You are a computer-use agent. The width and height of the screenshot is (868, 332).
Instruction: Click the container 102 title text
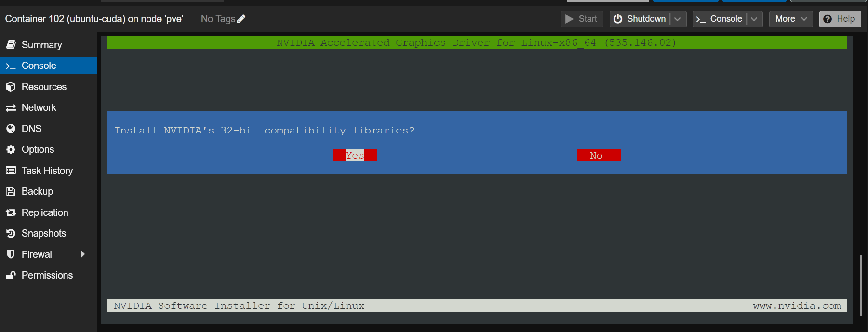pos(94,19)
